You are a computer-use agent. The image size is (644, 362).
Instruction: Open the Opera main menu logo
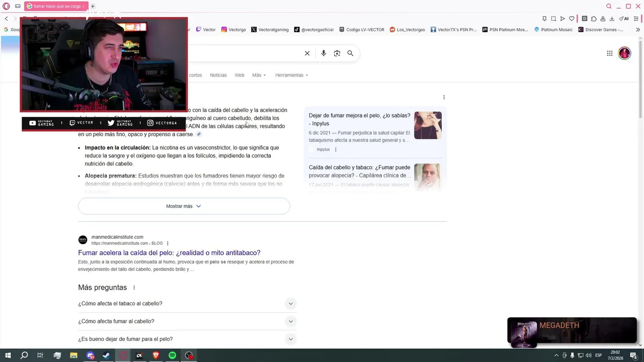6,6
